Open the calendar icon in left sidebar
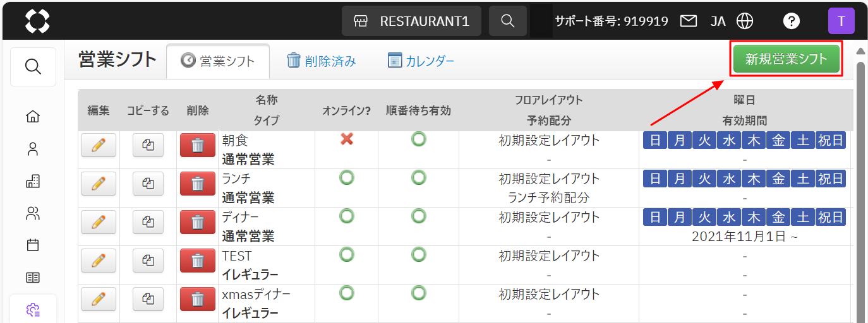868x323 pixels. (33, 245)
